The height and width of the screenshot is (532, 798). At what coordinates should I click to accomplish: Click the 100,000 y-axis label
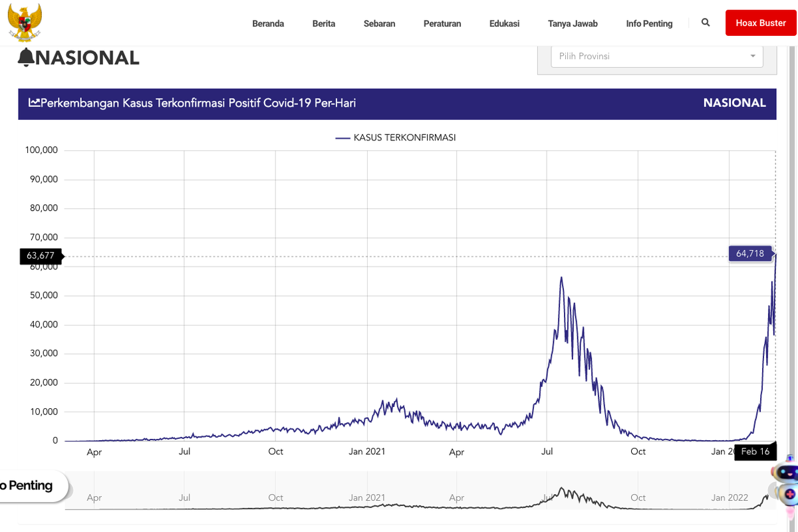point(41,150)
